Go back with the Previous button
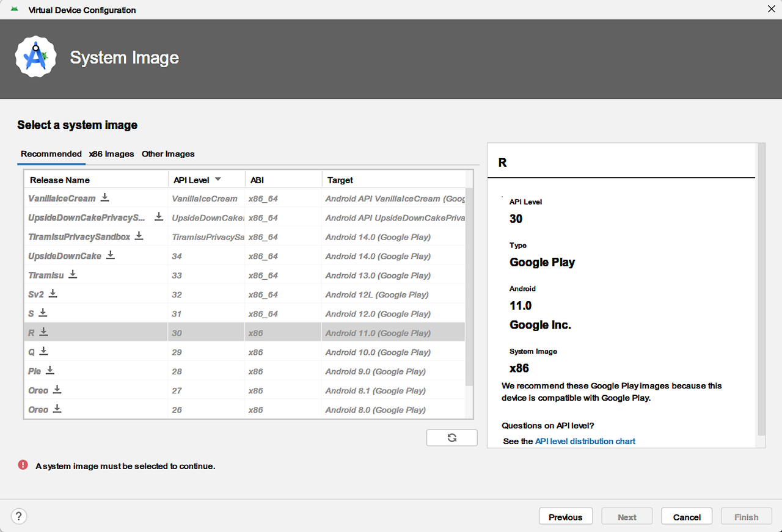The width and height of the screenshot is (782, 532). (x=566, y=517)
